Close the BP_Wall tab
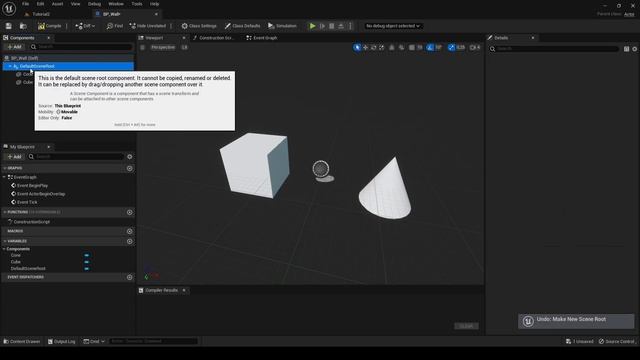Screen dimensions: 640x360 tap(156, 14)
